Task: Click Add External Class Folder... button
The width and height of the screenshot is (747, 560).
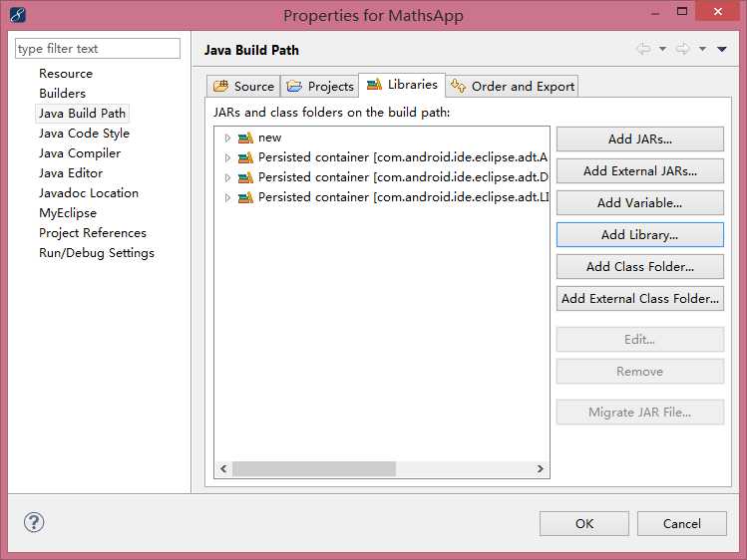Action: [640, 298]
